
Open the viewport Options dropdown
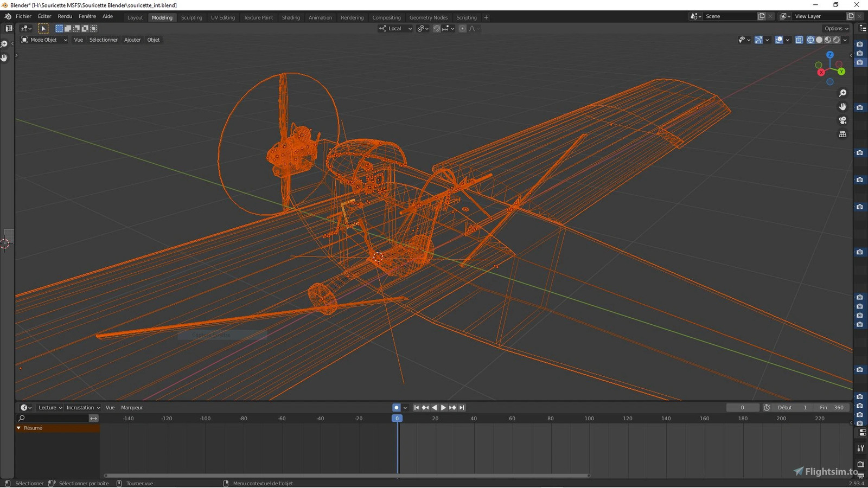[x=836, y=28]
